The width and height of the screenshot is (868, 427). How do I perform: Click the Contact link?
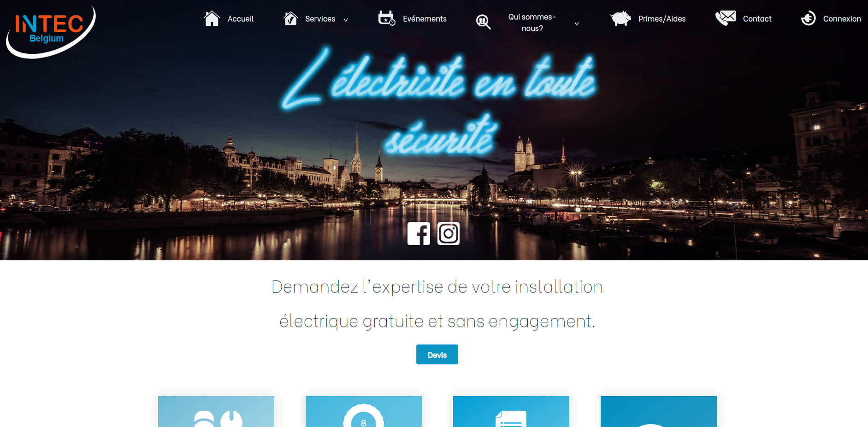click(x=757, y=19)
